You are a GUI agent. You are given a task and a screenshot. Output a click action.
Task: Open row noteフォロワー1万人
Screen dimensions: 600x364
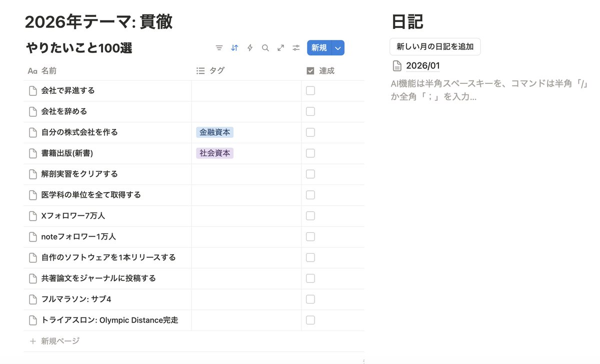78,237
